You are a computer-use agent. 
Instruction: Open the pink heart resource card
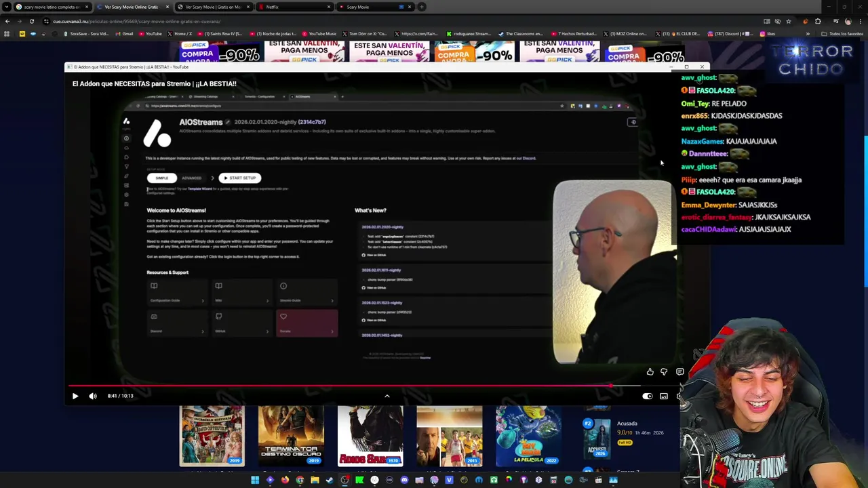click(x=307, y=323)
